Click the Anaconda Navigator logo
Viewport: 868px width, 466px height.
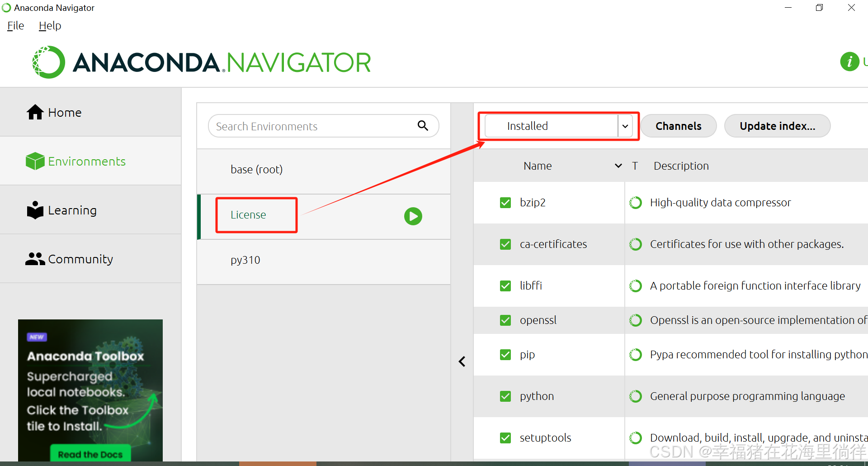click(x=202, y=62)
